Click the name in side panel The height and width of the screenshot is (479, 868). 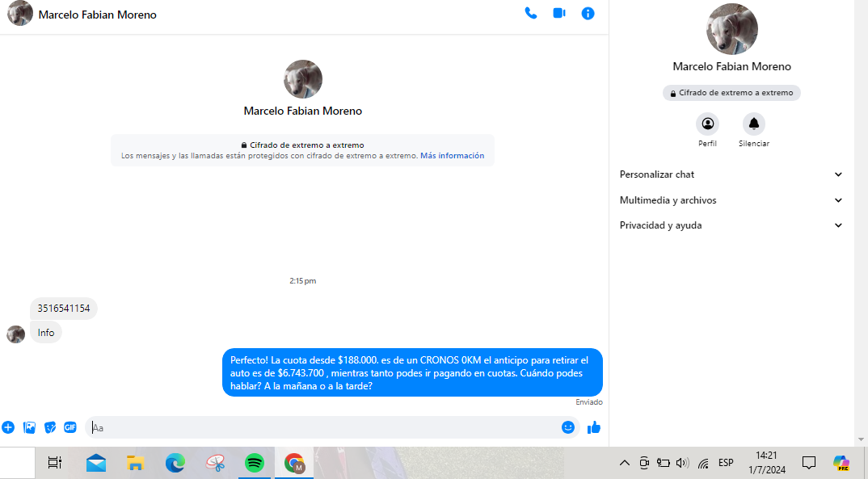tap(732, 66)
